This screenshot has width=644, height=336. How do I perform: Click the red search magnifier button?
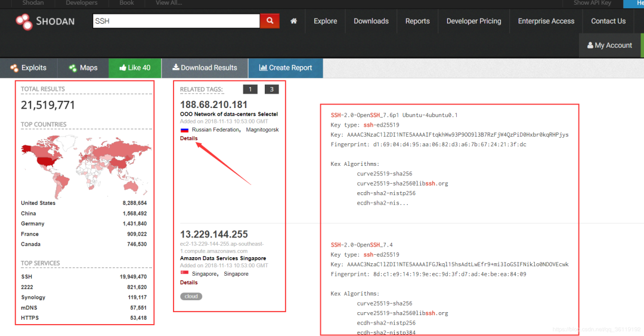pos(270,20)
